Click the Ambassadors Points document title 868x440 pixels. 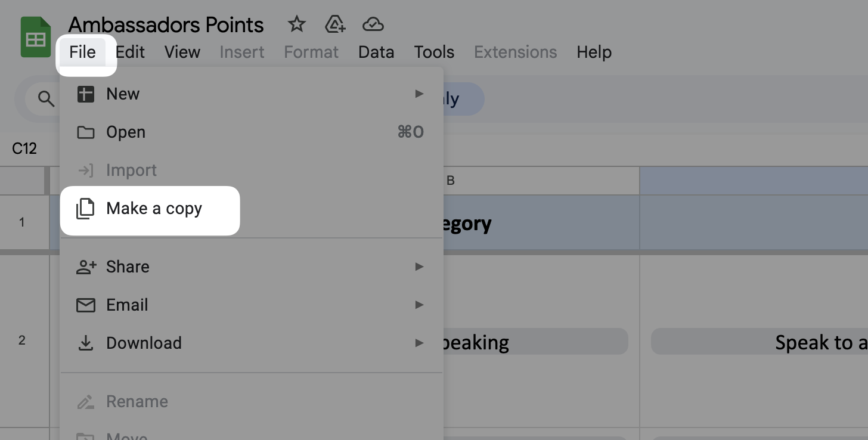pyautogui.click(x=166, y=25)
